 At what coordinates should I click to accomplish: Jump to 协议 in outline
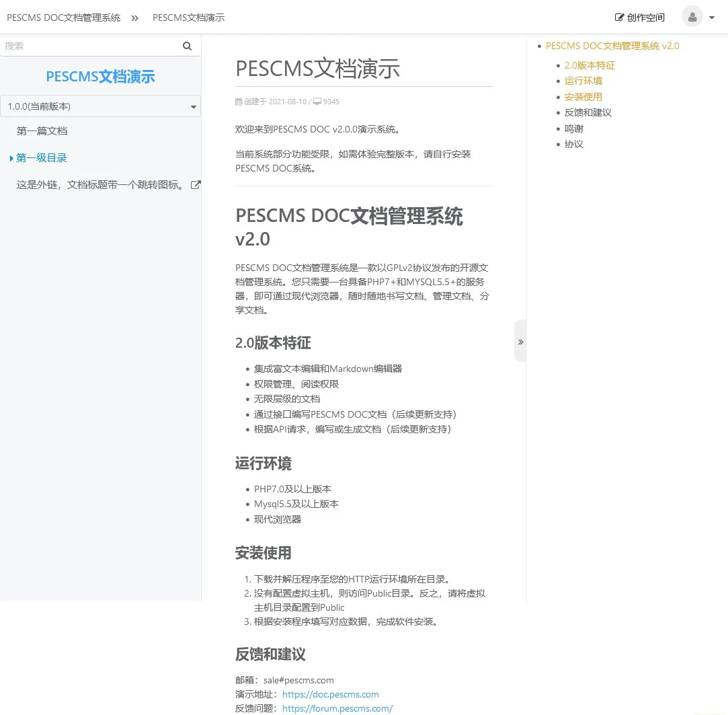click(573, 144)
